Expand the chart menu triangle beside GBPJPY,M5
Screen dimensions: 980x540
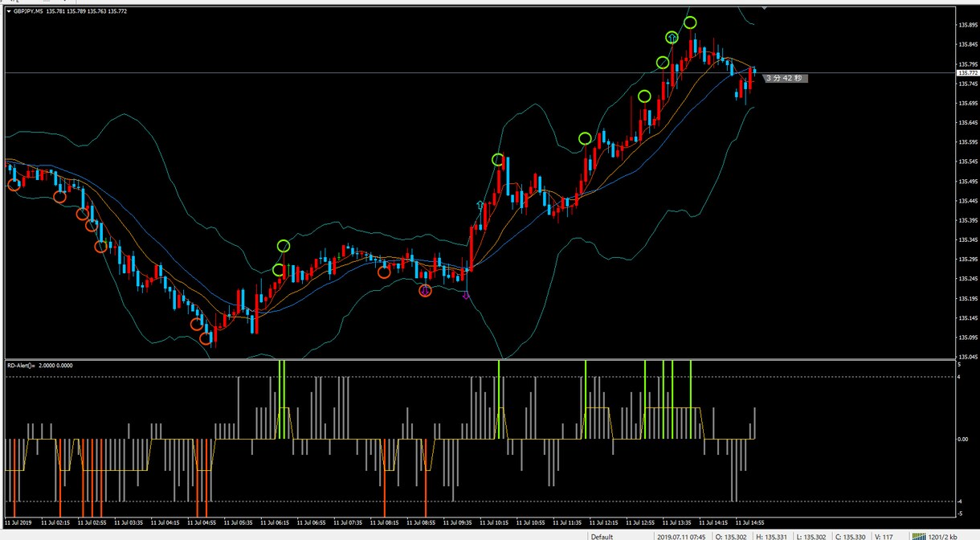(9, 11)
